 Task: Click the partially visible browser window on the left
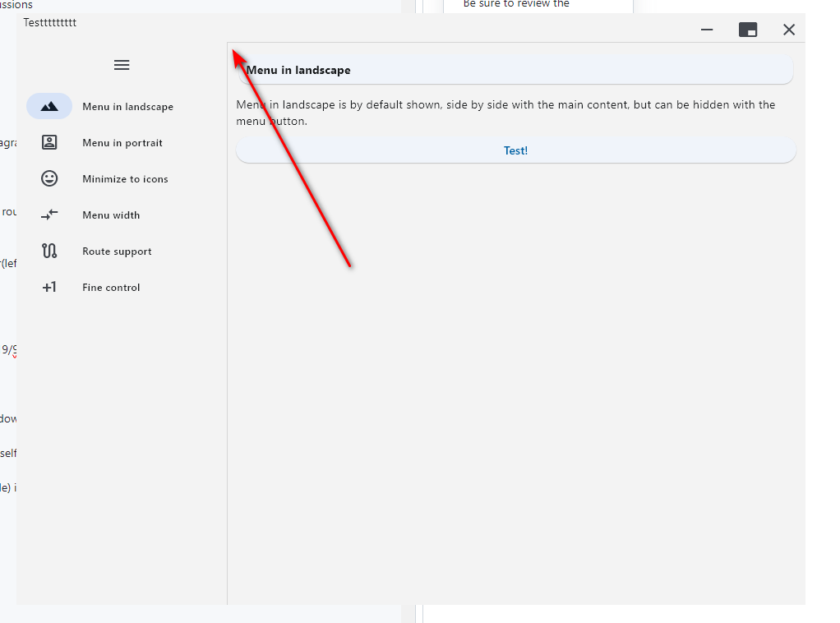(x=7, y=329)
